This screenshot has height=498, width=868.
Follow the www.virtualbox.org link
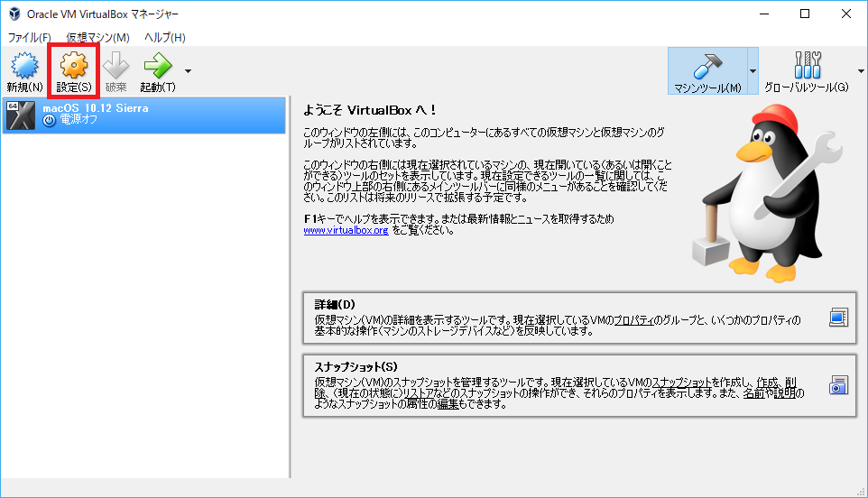click(346, 230)
